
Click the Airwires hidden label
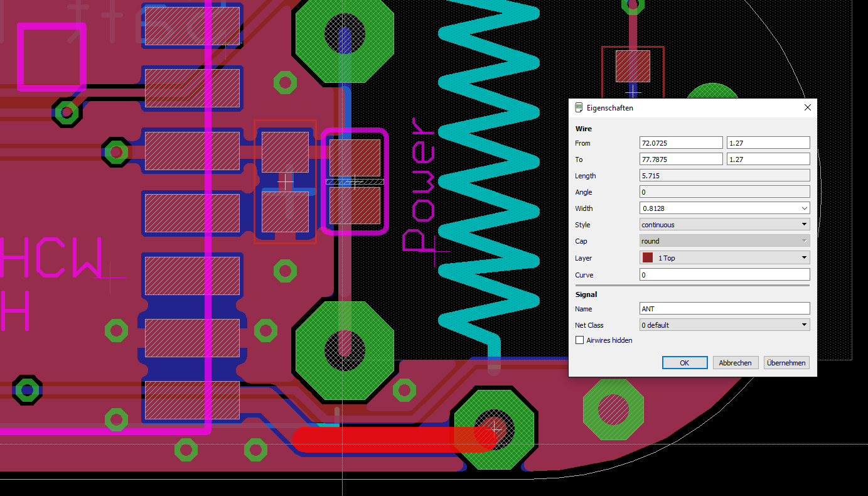tap(609, 340)
